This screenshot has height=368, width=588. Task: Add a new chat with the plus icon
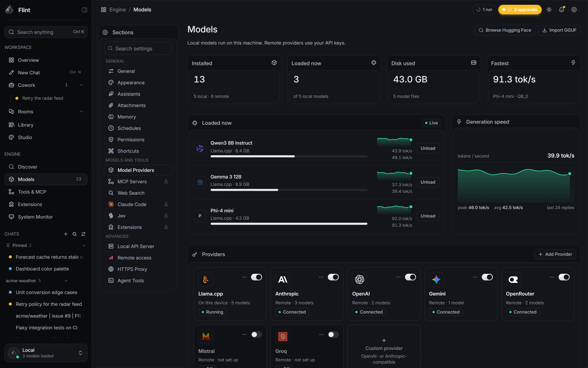(66, 234)
